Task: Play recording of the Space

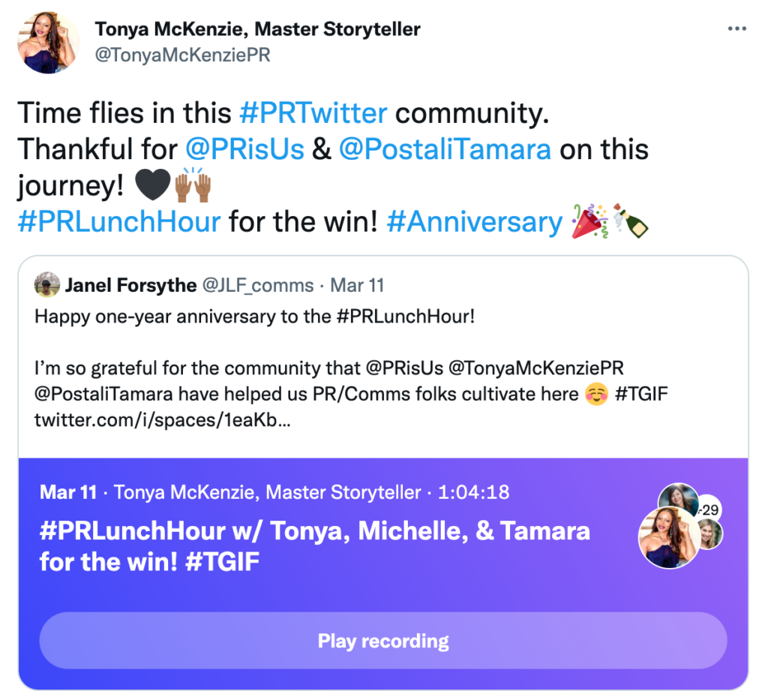Action: tap(383, 641)
